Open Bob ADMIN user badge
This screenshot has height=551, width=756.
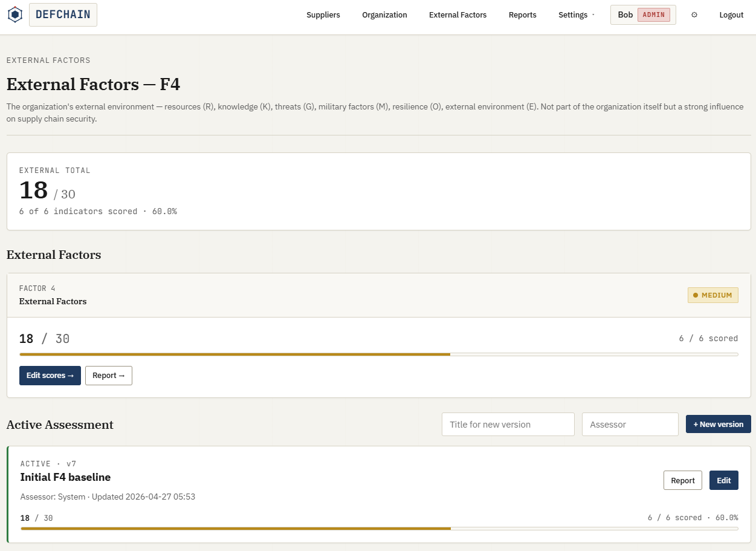point(643,15)
